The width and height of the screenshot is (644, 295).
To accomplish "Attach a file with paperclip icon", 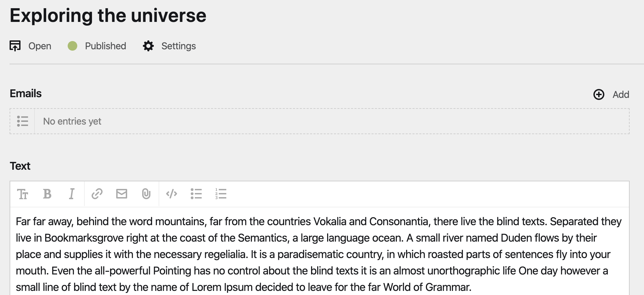I will (146, 194).
